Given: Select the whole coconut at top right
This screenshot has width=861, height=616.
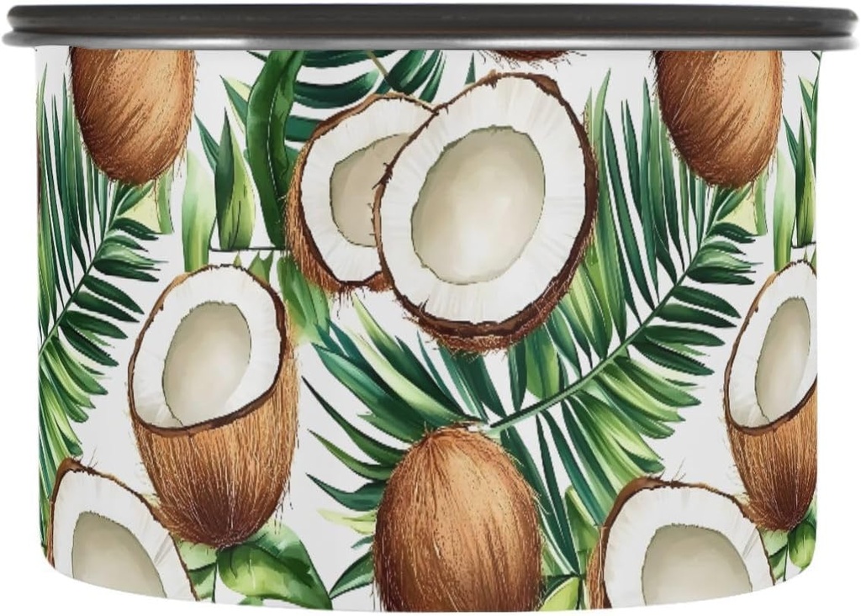Looking at the screenshot, I should pyautogui.click(x=719, y=113).
